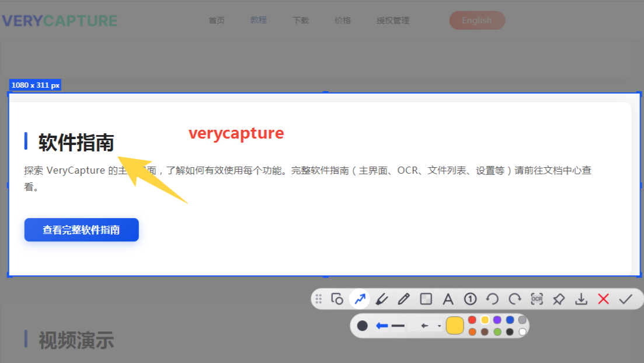644x363 pixels.
Task: Open the 下载 nav item
Action: coord(301,20)
